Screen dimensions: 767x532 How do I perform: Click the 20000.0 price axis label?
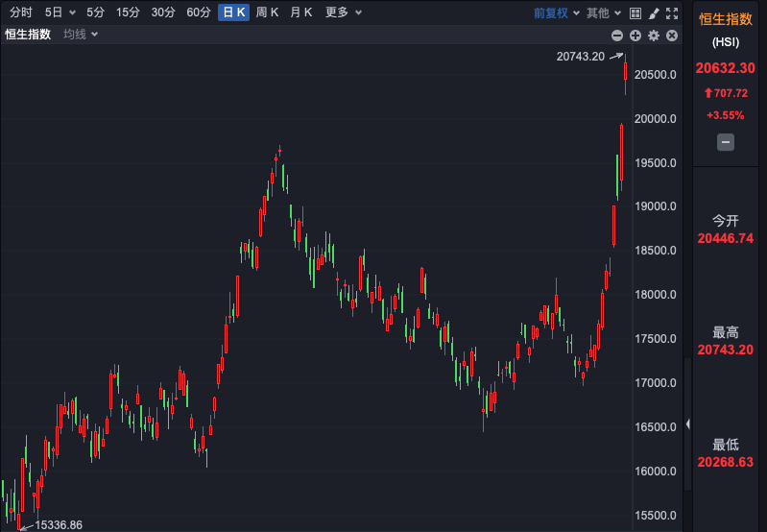tap(656, 119)
